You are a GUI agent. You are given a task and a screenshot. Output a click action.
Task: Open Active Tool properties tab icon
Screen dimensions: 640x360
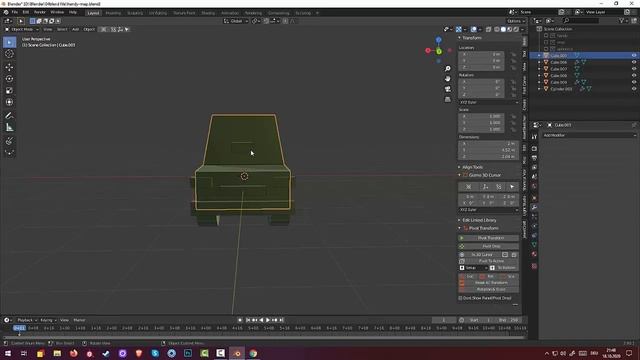(x=534, y=137)
